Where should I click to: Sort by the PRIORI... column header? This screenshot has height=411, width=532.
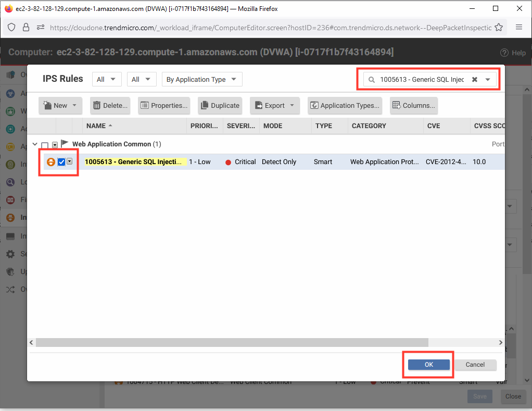(205, 126)
